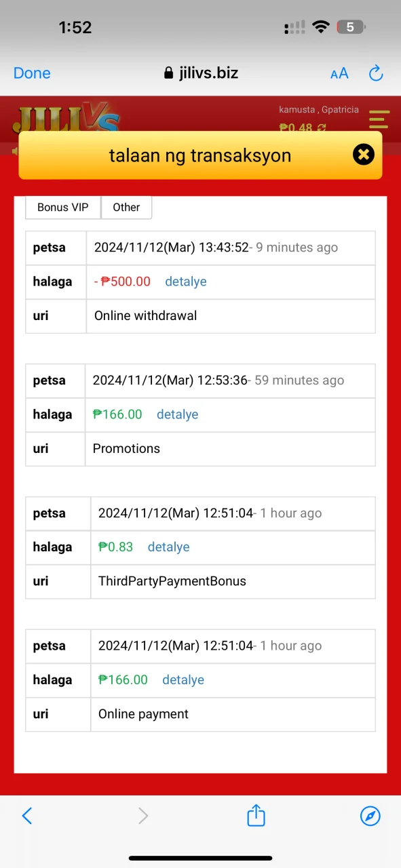Screen dimensions: 401x868
Task: Tap the speaker sound icon below the logo
Action: [15, 151]
